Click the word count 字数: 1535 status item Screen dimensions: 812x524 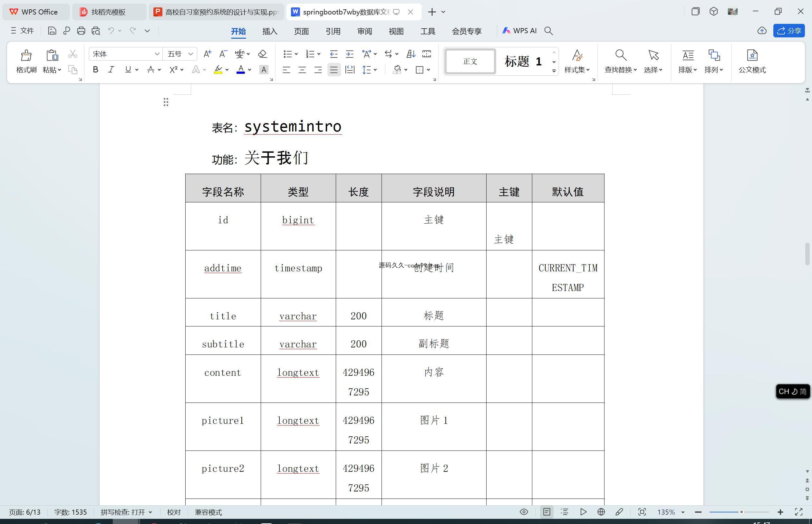(x=71, y=512)
